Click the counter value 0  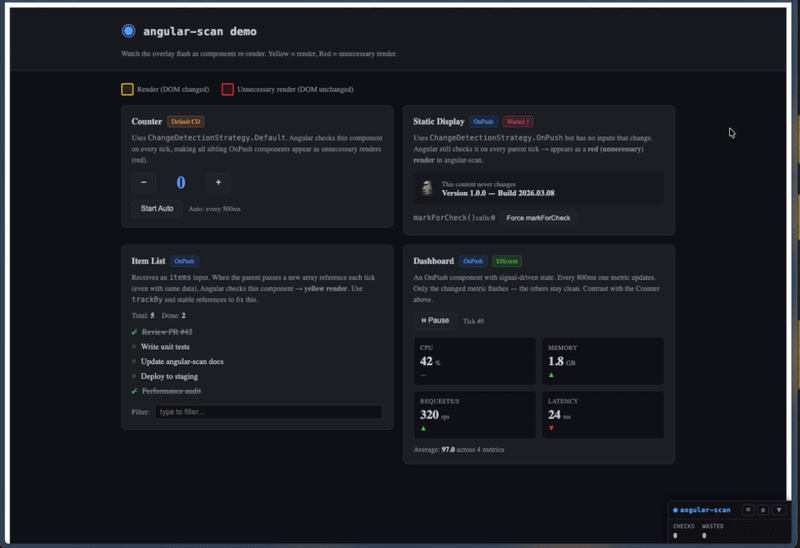pyautogui.click(x=181, y=182)
